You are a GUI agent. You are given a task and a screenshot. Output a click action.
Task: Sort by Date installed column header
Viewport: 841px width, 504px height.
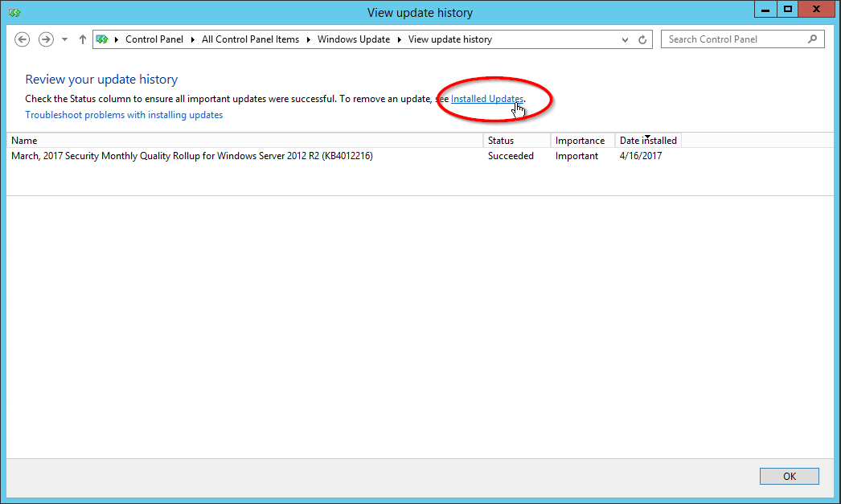pos(649,141)
